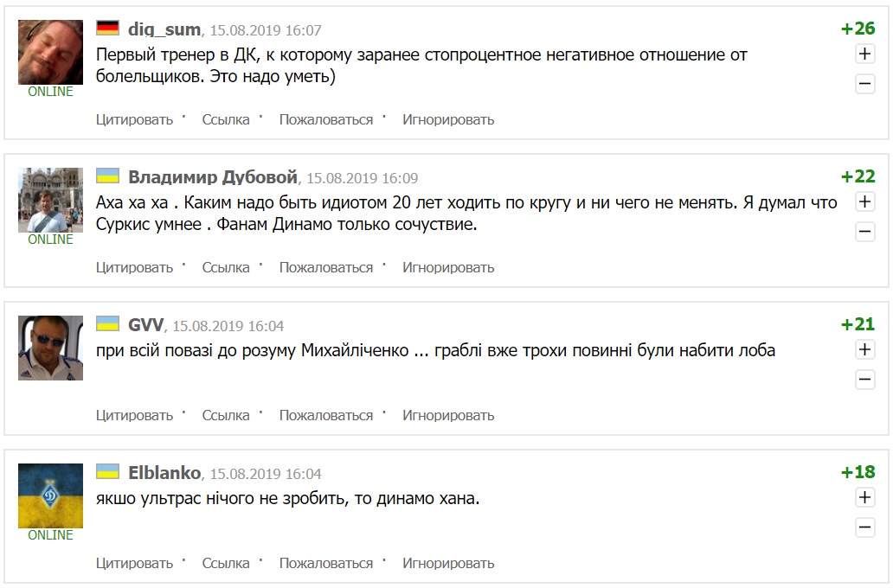
Task: Click Цитировать under Elblanko's comment
Action: pyautogui.click(x=134, y=563)
